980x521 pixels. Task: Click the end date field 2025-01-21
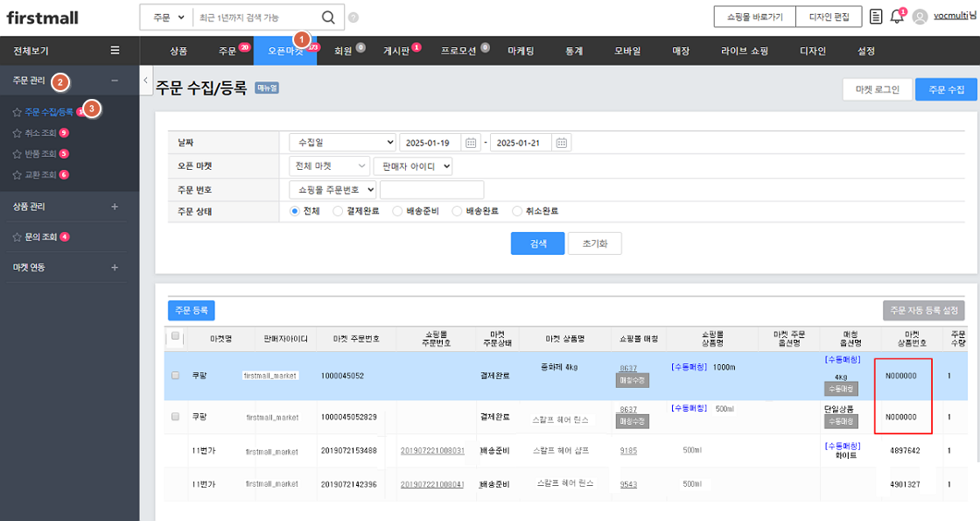tap(521, 143)
